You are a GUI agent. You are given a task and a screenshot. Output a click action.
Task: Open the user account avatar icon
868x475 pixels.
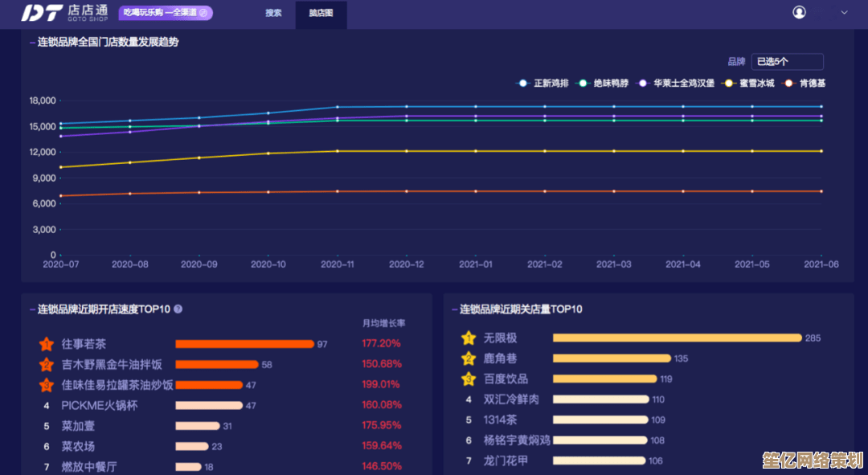(x=799, y=12)
